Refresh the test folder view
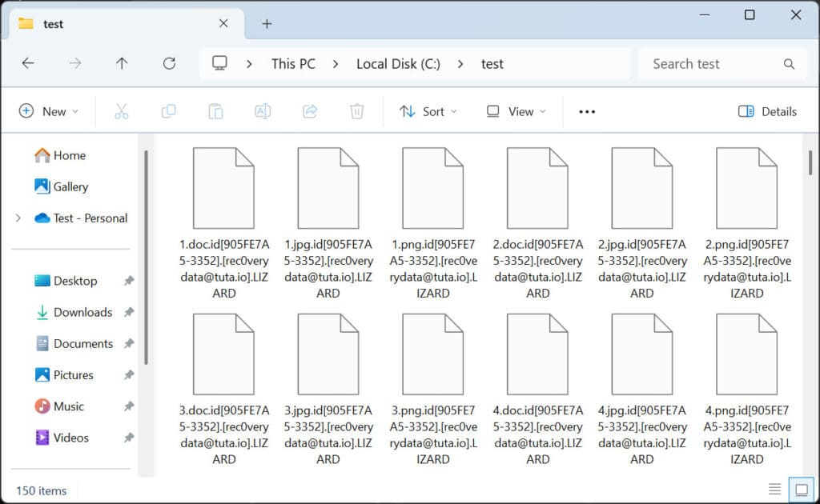The width and height of the screenshot is (820, 504). 169,63
